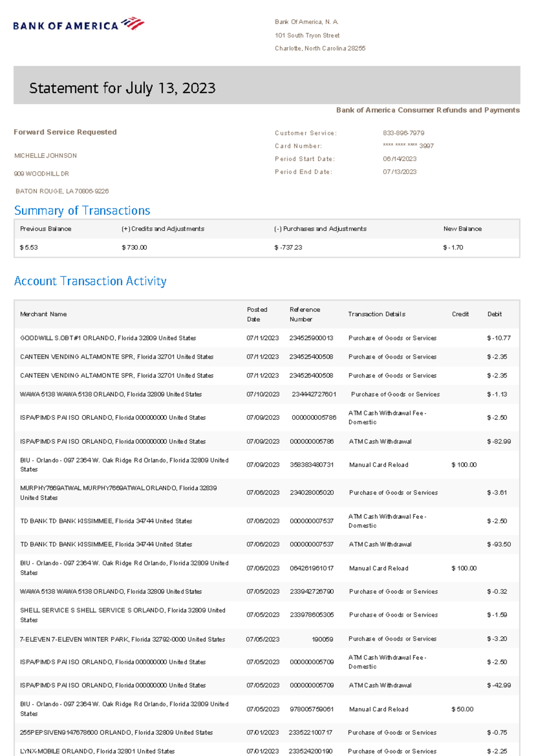Select the debit amount $-3.20
Screen dimensions: 534x756
pos(497,639)
